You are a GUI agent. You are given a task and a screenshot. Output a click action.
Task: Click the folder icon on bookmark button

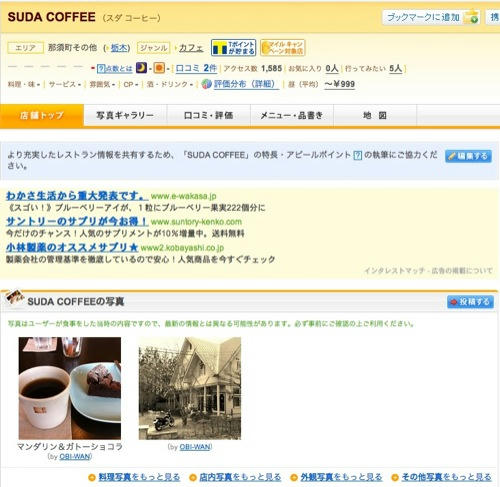pos(471,17)
